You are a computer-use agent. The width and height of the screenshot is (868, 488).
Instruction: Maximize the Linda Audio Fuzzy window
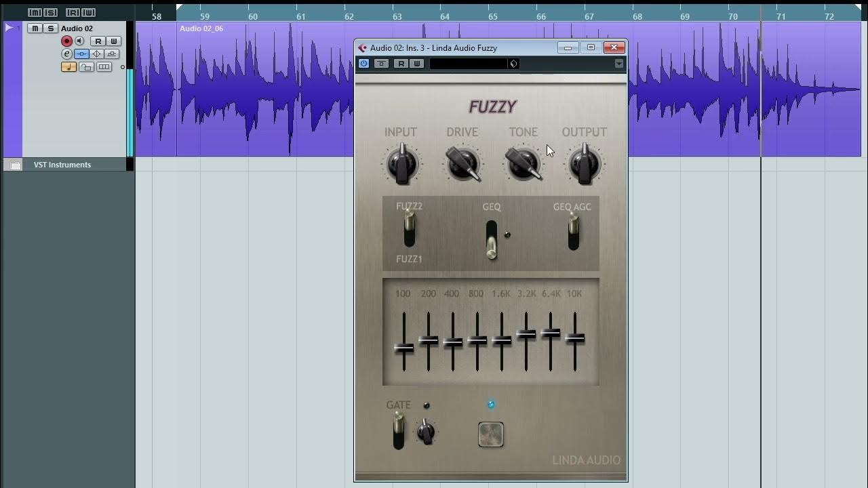[x=591, y=47]
